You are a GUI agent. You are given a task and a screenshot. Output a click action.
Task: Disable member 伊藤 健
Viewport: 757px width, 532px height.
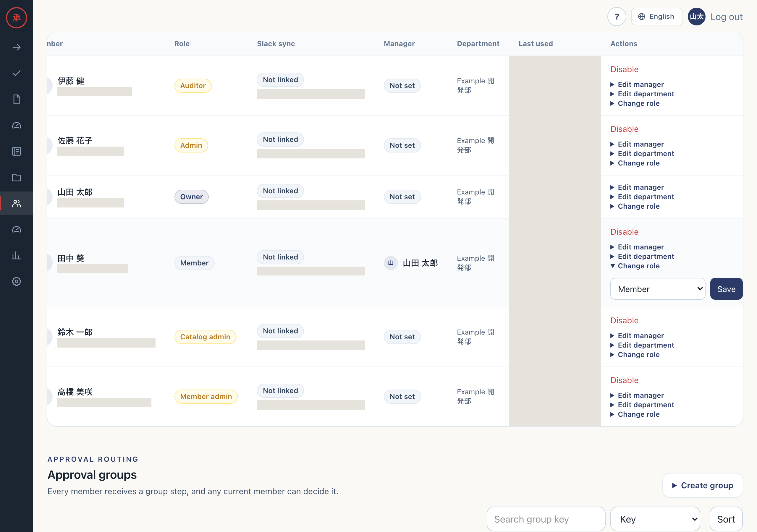624,69
